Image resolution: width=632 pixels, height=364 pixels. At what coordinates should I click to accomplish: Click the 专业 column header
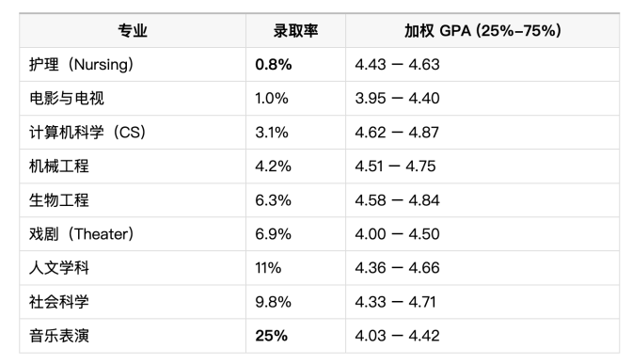click(133, 31)
